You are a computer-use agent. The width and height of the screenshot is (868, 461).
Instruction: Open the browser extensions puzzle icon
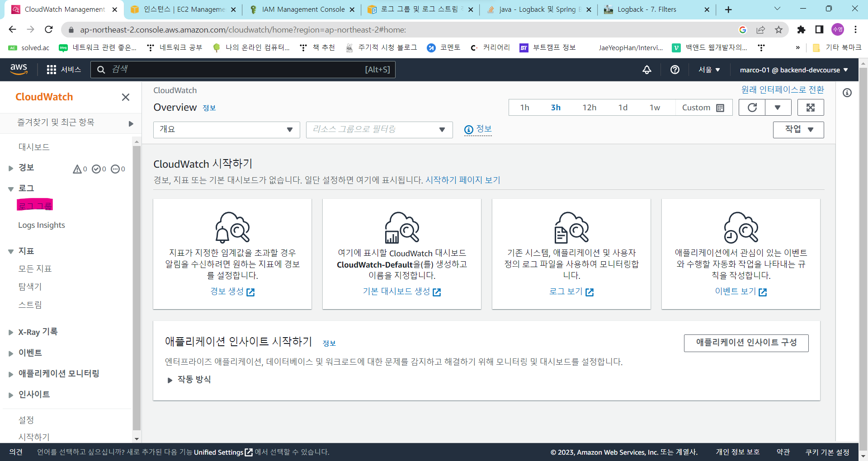pyautogui.click(x=801, y=30)
